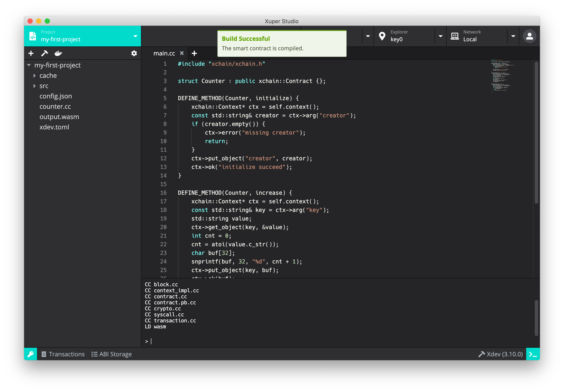
Task: Click the hammer build icon in sidebar
Action: 44,53
